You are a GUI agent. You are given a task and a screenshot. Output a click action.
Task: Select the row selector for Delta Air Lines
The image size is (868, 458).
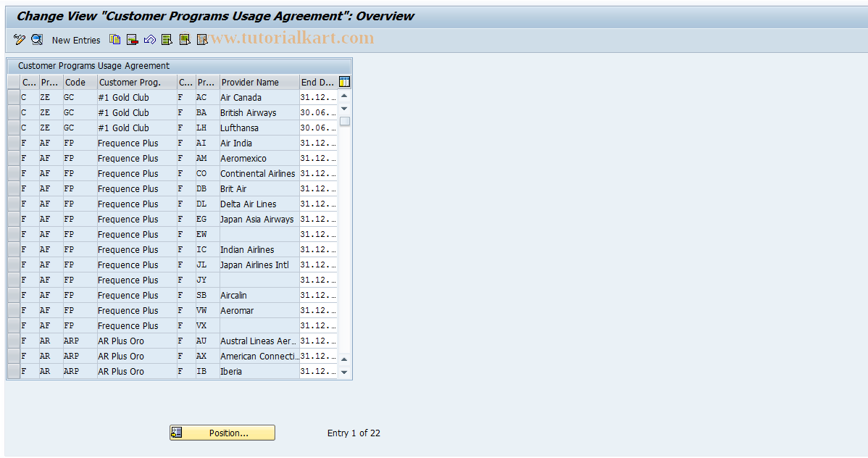tap(14, 204)
